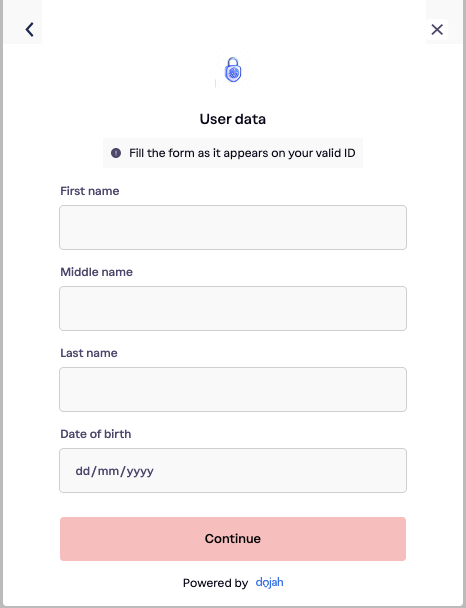
Task: Click the info exclamation icon
Action: [116, 153]
